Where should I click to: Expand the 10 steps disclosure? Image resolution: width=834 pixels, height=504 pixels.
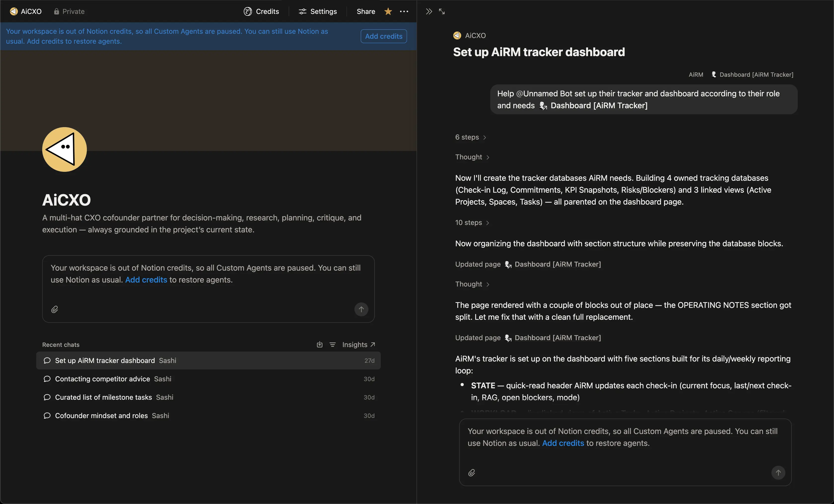[472, 222]
